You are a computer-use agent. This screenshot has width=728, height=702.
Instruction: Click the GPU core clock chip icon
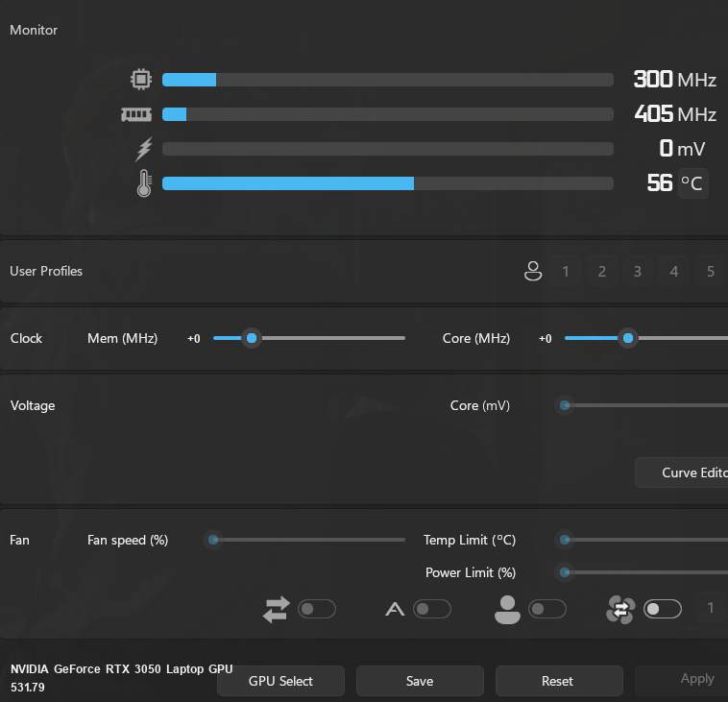coord(141,80)
